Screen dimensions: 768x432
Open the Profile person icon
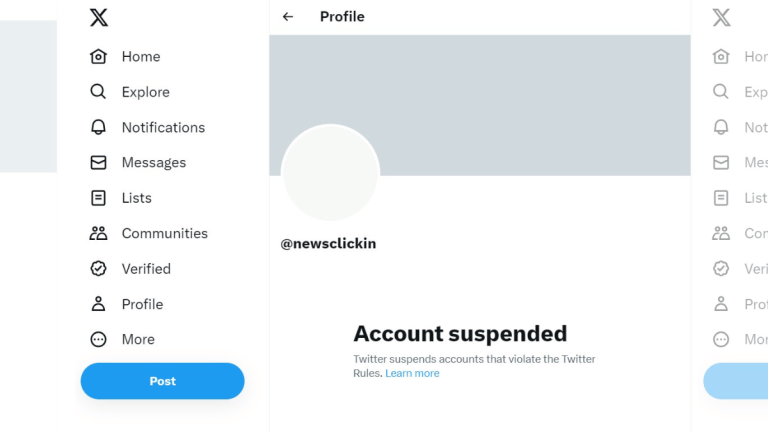(98, 304)
